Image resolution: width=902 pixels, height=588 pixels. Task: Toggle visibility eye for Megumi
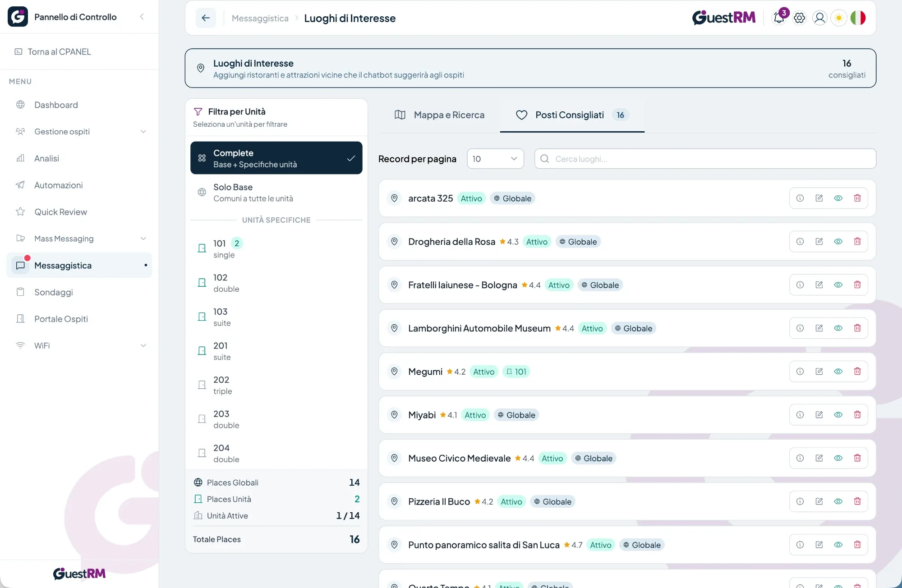point(838,371)
